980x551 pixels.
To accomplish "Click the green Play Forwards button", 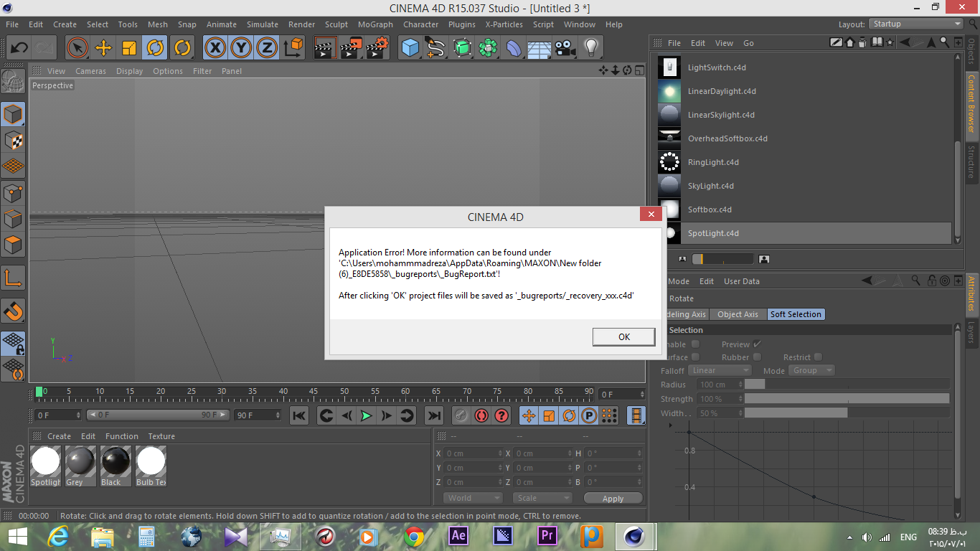I will 367,415.
